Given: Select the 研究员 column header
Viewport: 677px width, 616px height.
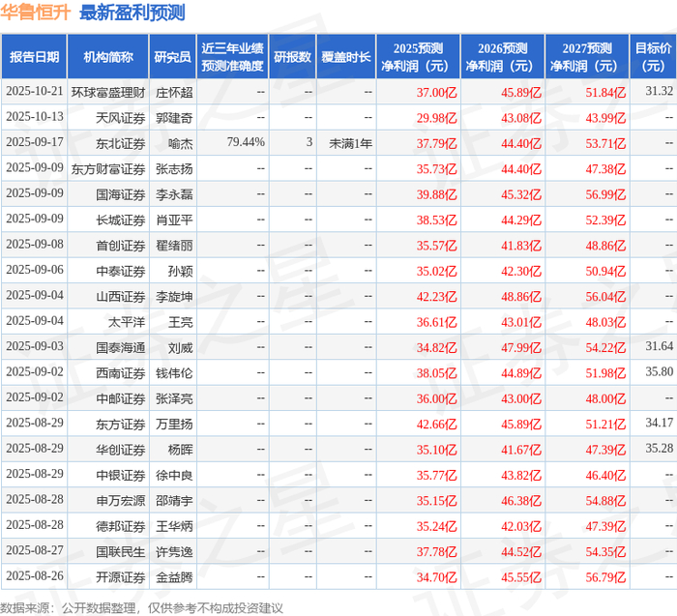Looking at the screenshot, I should coord(173,56).
